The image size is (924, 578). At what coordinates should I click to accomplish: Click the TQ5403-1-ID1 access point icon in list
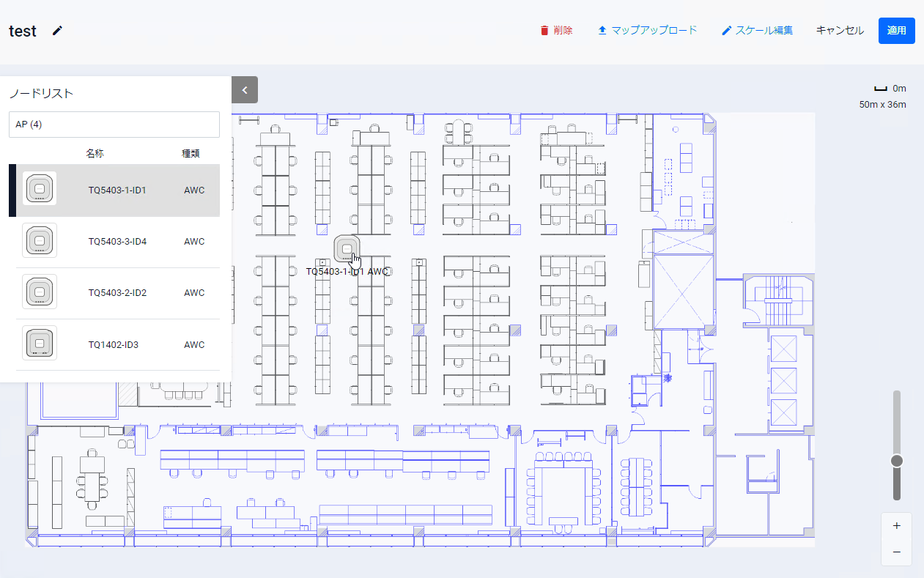pyautogui.click(x=40, y=190)
